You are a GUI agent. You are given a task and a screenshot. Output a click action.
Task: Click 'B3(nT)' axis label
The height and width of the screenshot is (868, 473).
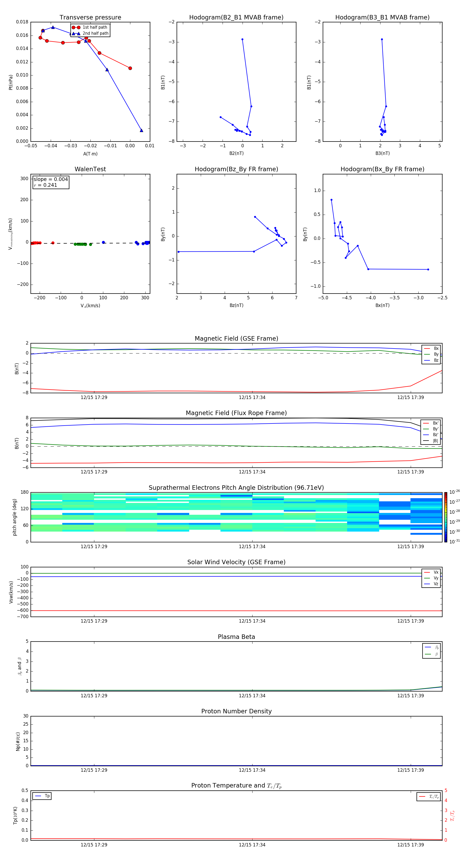382,153
